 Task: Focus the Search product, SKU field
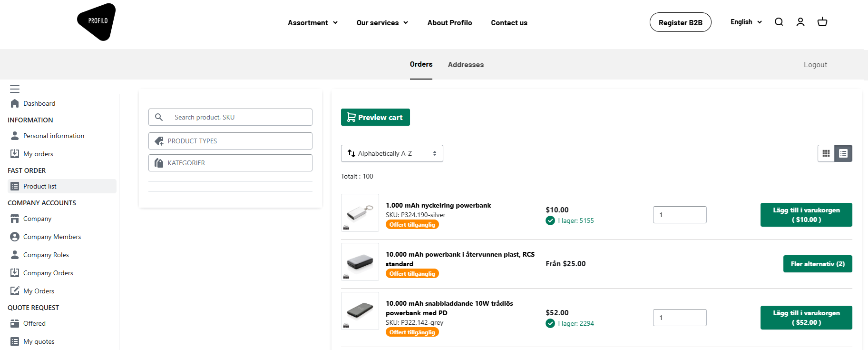pos(238,117)
